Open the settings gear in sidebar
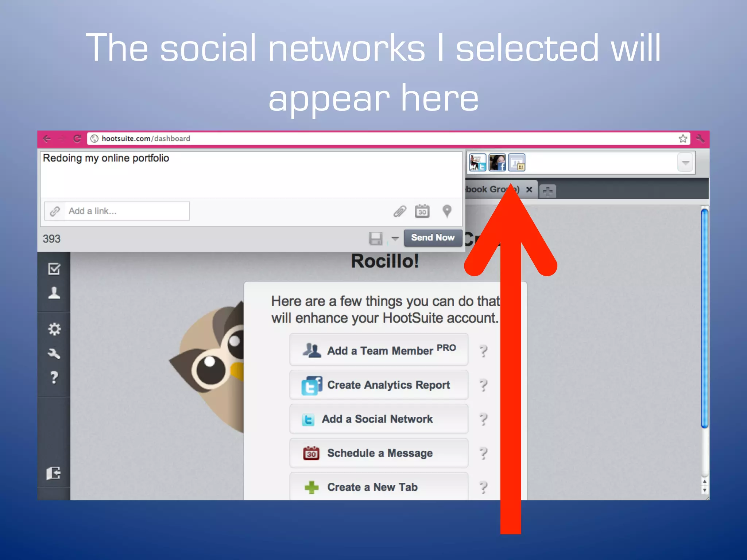This screenshot has height=560, width=747. (x=54, y=329)
